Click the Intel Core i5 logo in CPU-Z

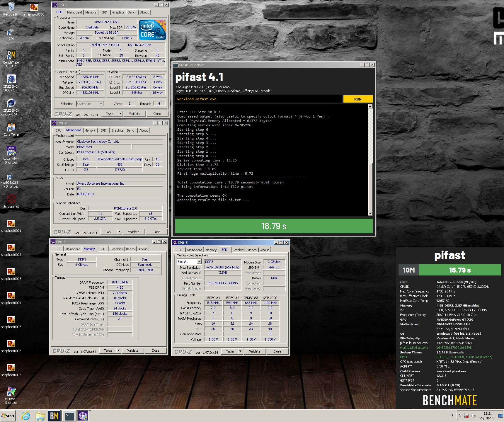point(152,30)
